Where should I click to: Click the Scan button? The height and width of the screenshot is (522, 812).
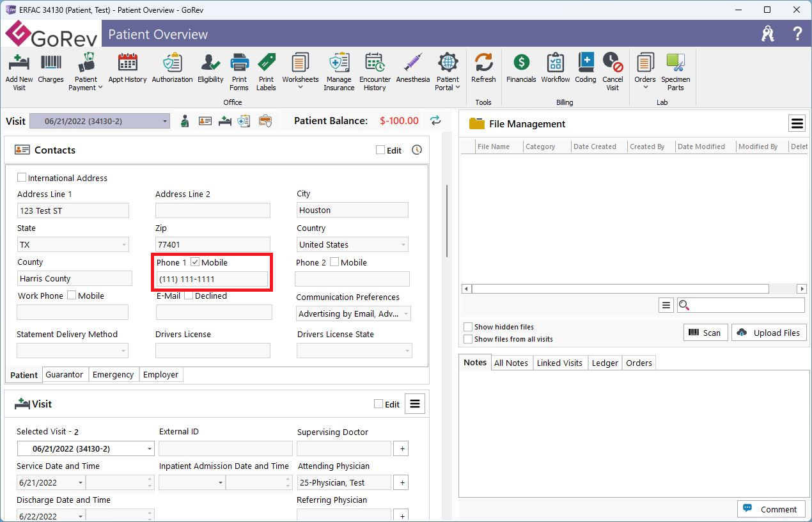click(705, 333)
